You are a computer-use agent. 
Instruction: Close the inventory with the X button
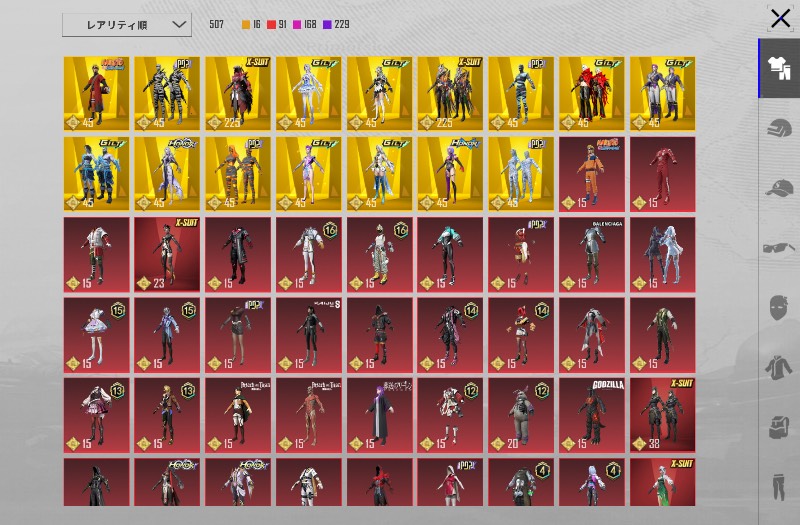pyautogui.click(x=781, y=19)
